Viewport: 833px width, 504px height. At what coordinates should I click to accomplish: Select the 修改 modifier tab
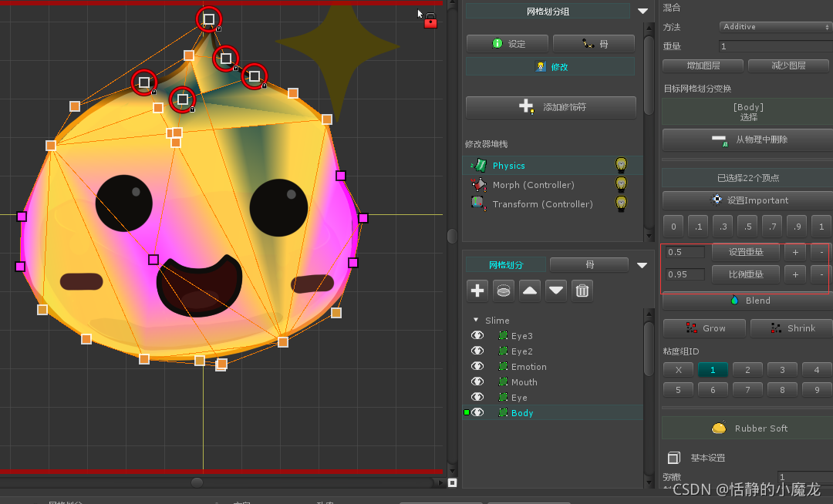pos(551,66)
